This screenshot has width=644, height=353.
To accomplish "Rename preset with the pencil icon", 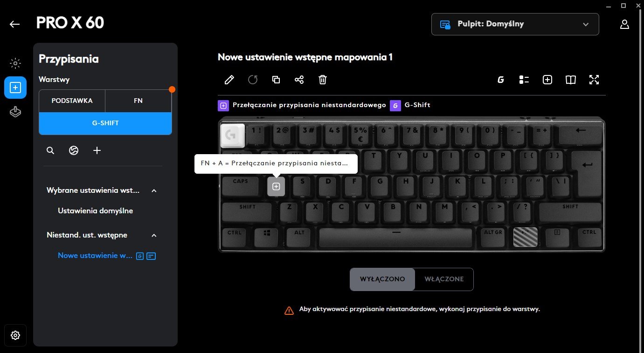I will (x=229, y=80).
